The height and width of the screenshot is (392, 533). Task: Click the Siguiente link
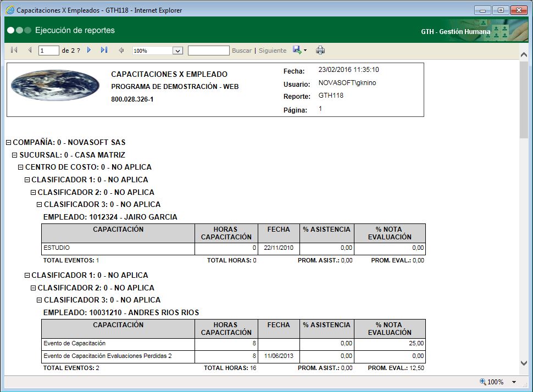point(272,50)
